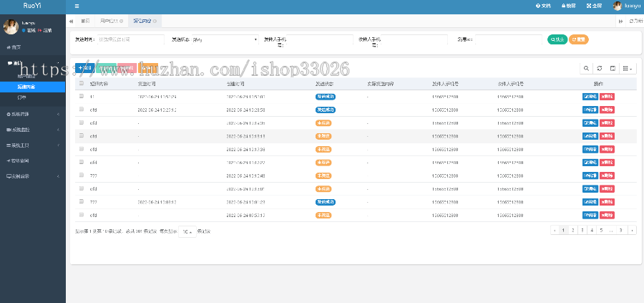The width and height of the screenshot is (644, 303).
Task: Focus the 发件人手机号 input
Action: 320,39
